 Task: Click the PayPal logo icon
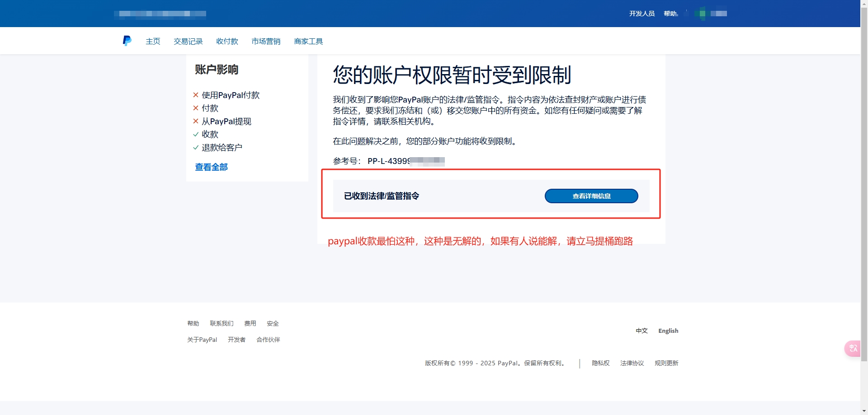(x=127, y=41)
